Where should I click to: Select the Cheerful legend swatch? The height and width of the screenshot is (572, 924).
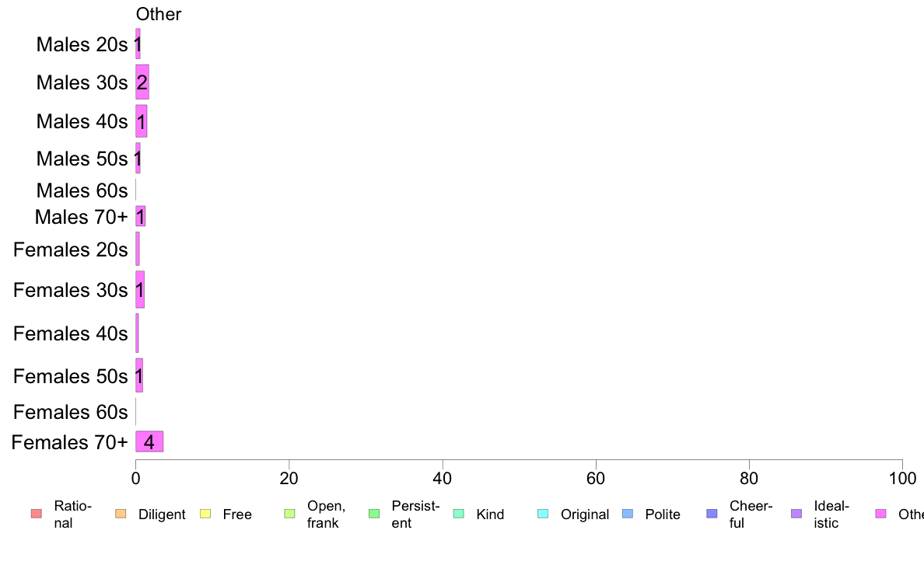pyautogui.click(x=712, y=514)
